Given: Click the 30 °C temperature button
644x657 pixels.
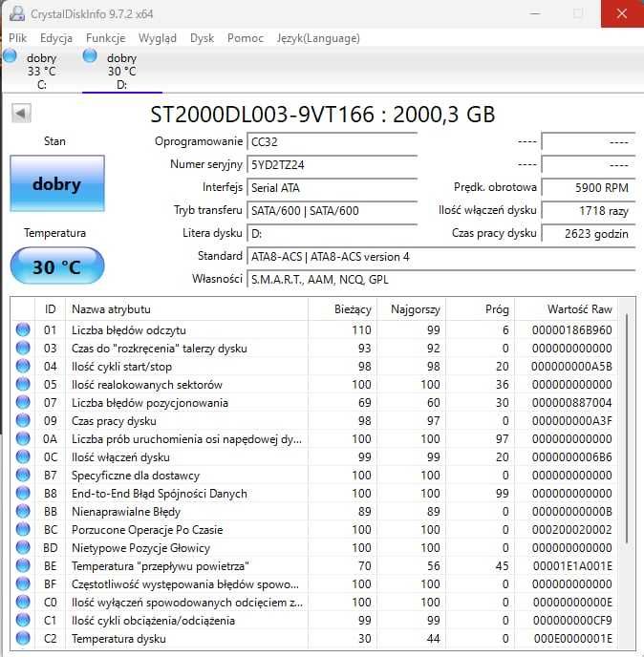Looking at the screenshot, I should 57,265.
